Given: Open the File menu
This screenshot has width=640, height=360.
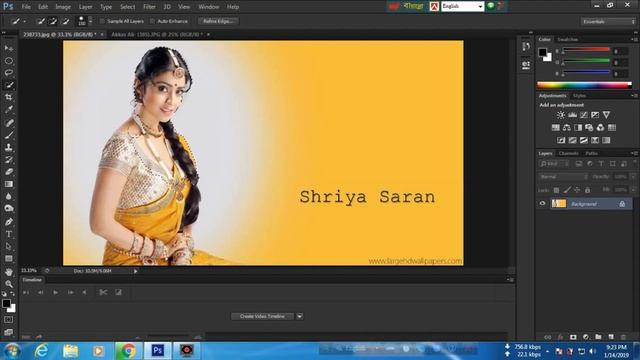Looking at the screenshot, I should 26,7.
